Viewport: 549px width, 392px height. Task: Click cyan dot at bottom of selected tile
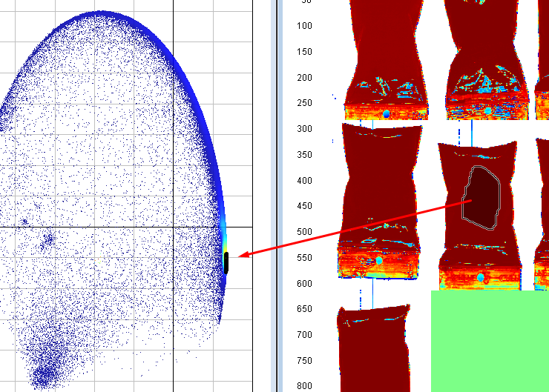[x=480, y=277]
